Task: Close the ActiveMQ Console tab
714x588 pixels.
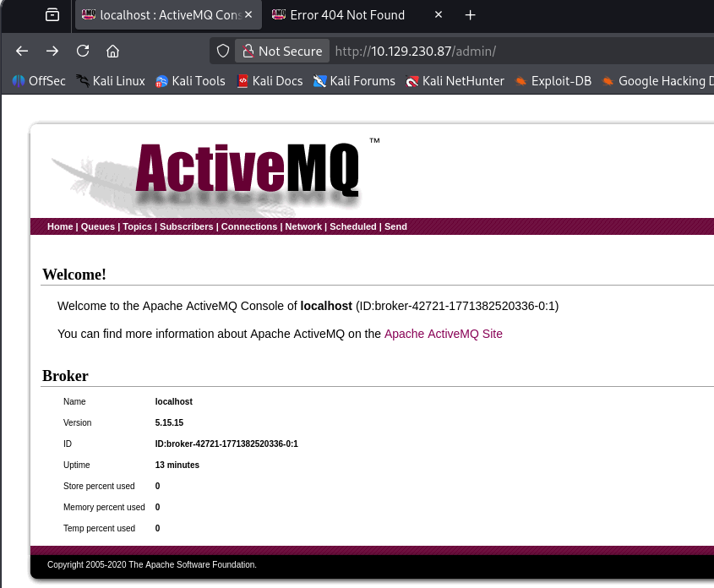Action: click(248, 15)
